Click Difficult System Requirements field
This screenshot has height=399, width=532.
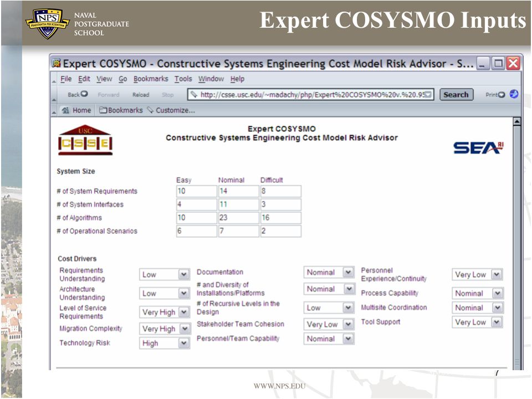click(x=280, y=191)
